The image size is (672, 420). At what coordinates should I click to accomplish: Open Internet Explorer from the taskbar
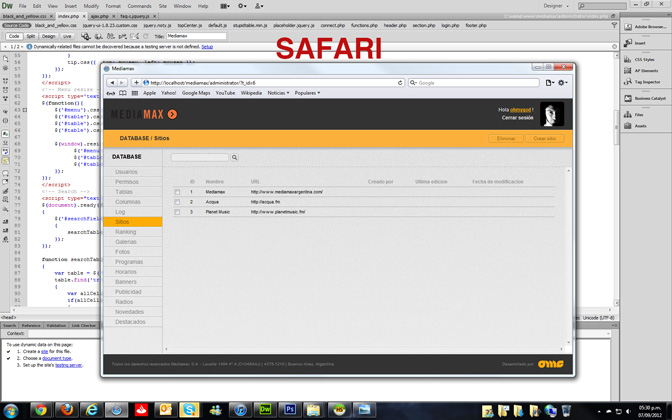click(91, 410)
